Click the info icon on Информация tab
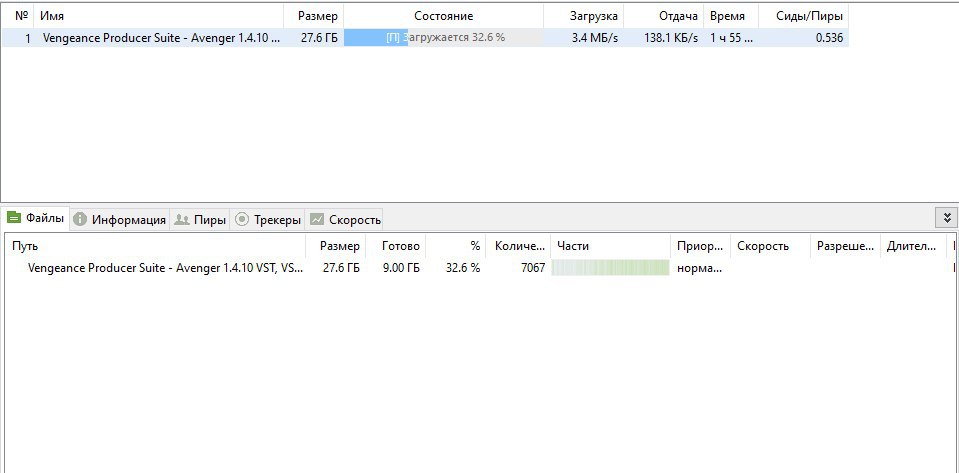The height and width of the screenshot is (473, 959). click(80, 220)
